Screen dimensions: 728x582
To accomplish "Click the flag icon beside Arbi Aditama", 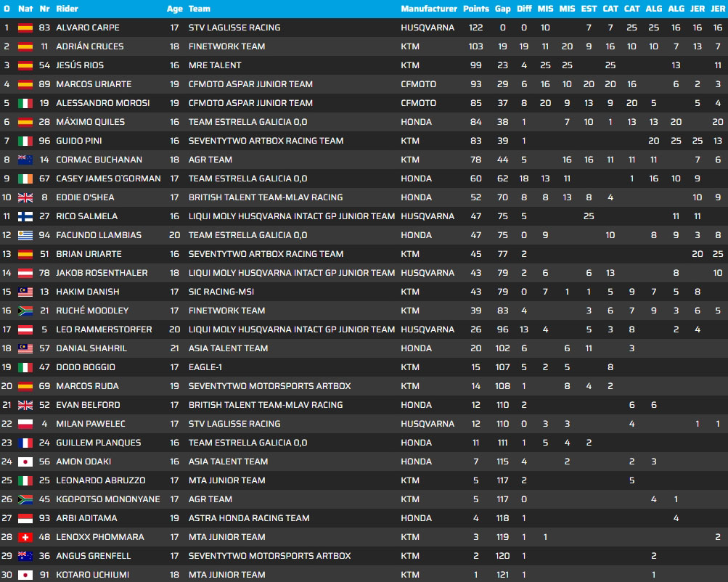I will tap(25, 518).
